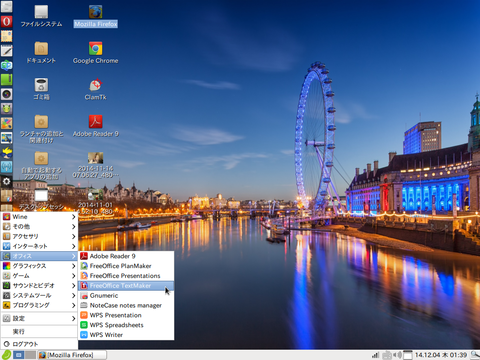This screenshot has height=360, width=480.
Task: Select the ドキュメント folder icon
Action: (x=41, y=53)
